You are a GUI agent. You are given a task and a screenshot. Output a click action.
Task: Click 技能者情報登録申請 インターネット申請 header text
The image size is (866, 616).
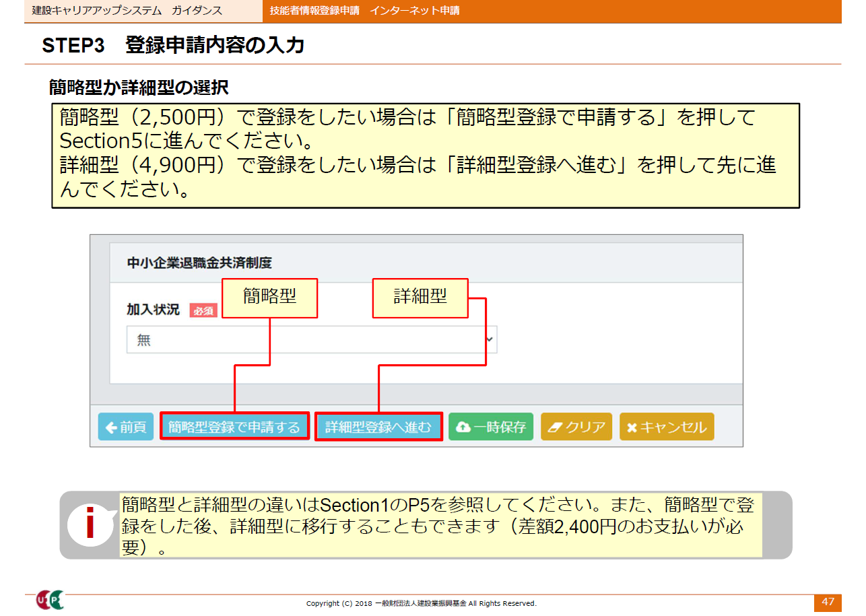click(364, 11)
